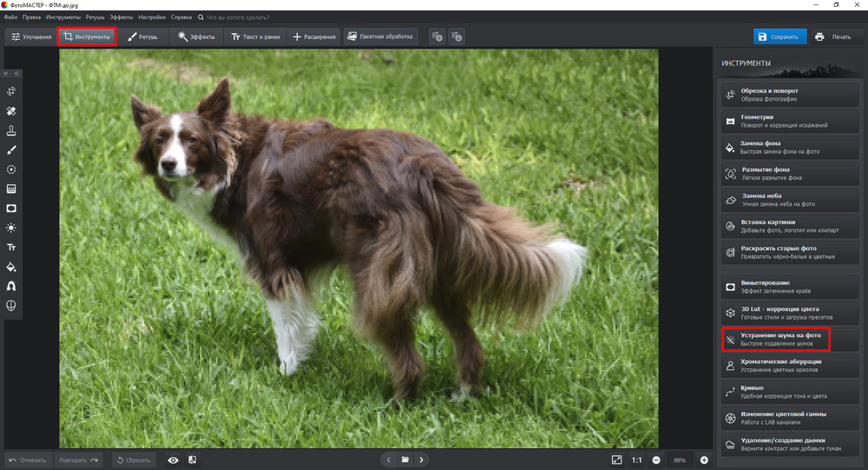Image resolution: width=868 pixels, height=470 pixels.
Task: Select the gradient filter tool
Action: coord(11,189)
